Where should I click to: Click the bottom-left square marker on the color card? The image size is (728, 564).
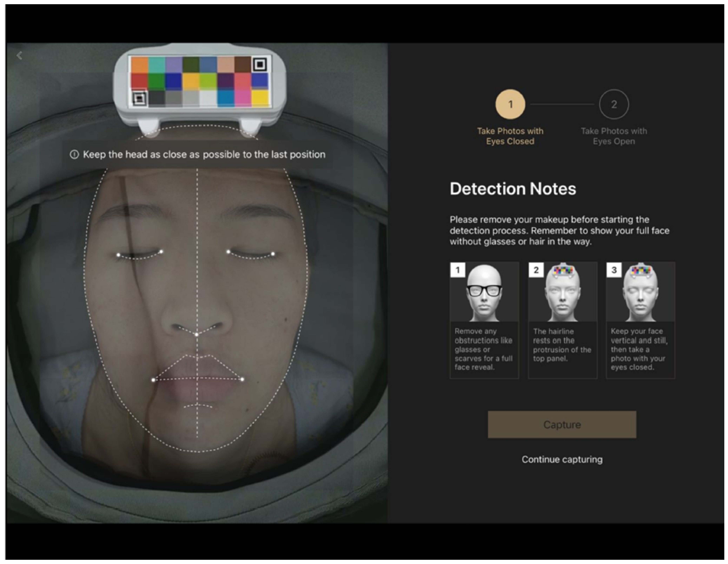click(x=140, y=99)
